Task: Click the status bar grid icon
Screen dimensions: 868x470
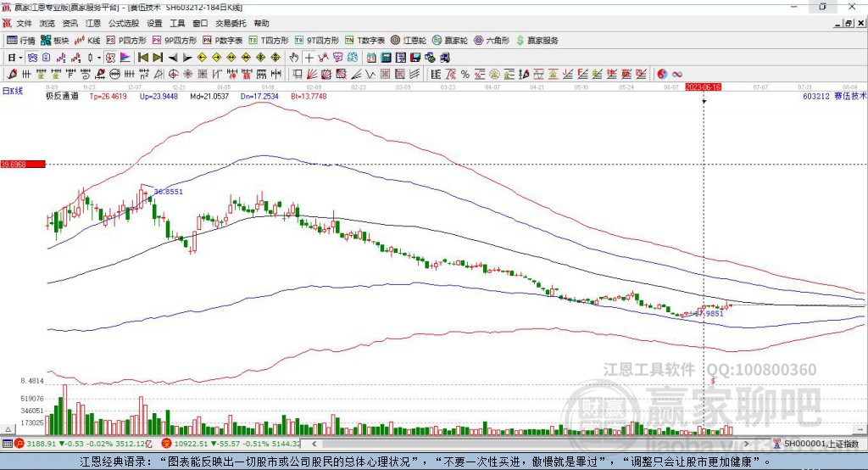Action: pyautogui.click(x=7, y=444)
